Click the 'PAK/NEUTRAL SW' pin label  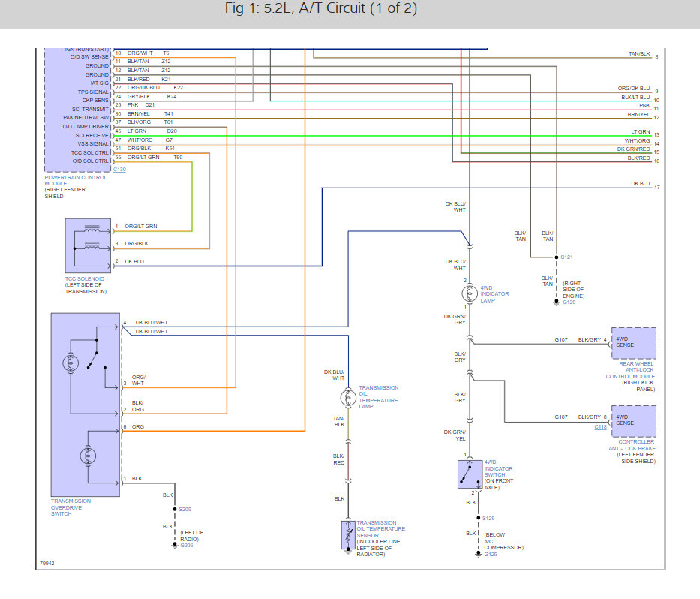[86, 118]
